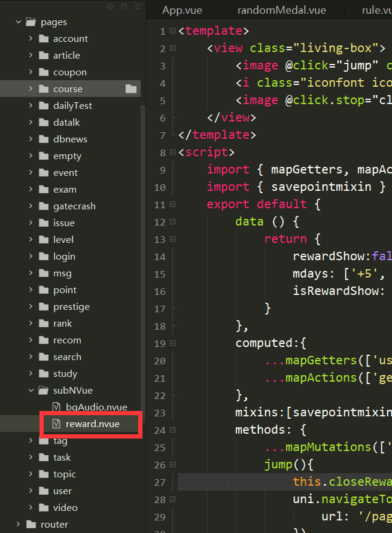Place cursor on 'savepointmixin' in line 10
Screen dimensions: 392x533
click(321, 187)
